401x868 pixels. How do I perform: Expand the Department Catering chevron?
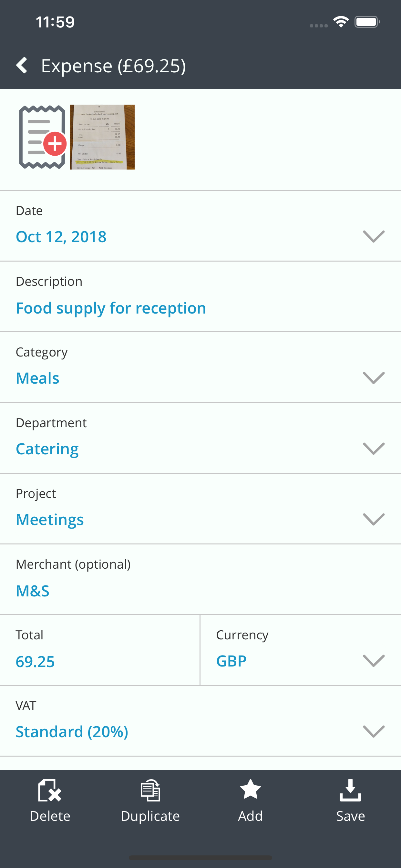374,449
